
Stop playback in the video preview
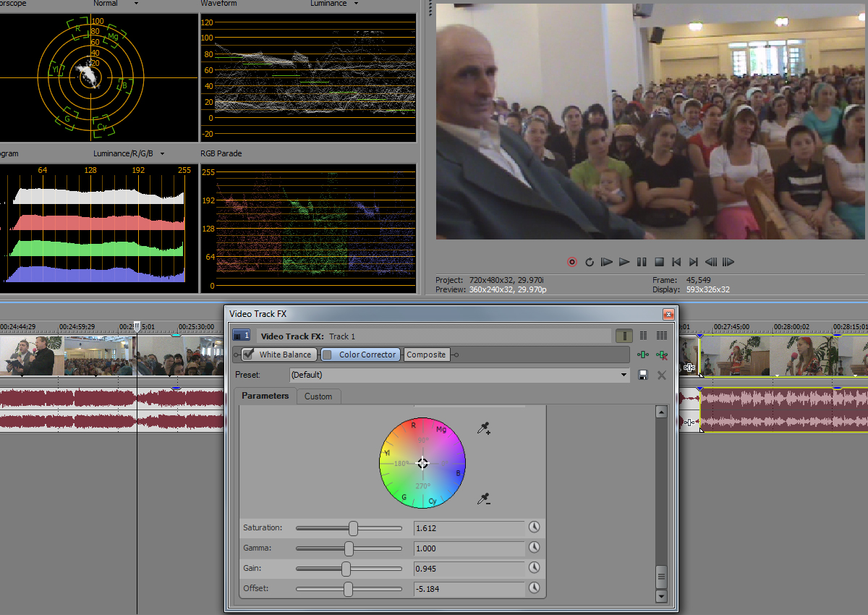(659, 262)
